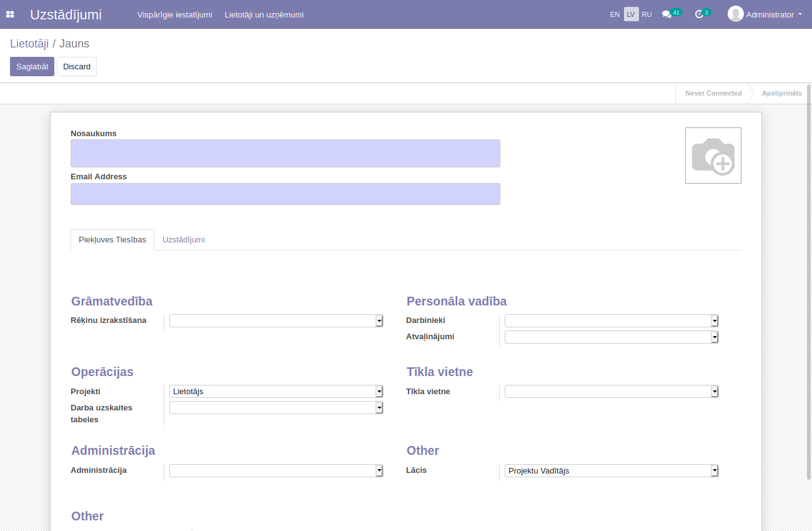Click the Saglabāt button
812x531 pixels.
click(32, 67)
